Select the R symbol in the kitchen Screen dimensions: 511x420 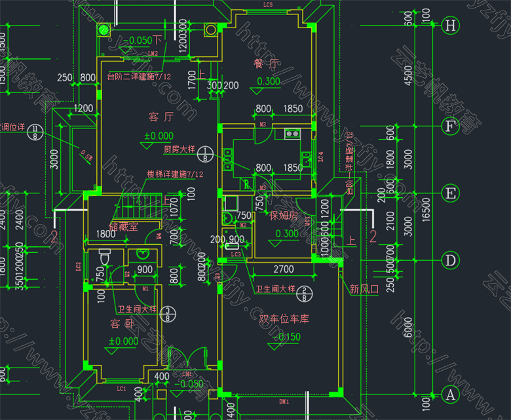pyautogui.click(x=247, y=184)
